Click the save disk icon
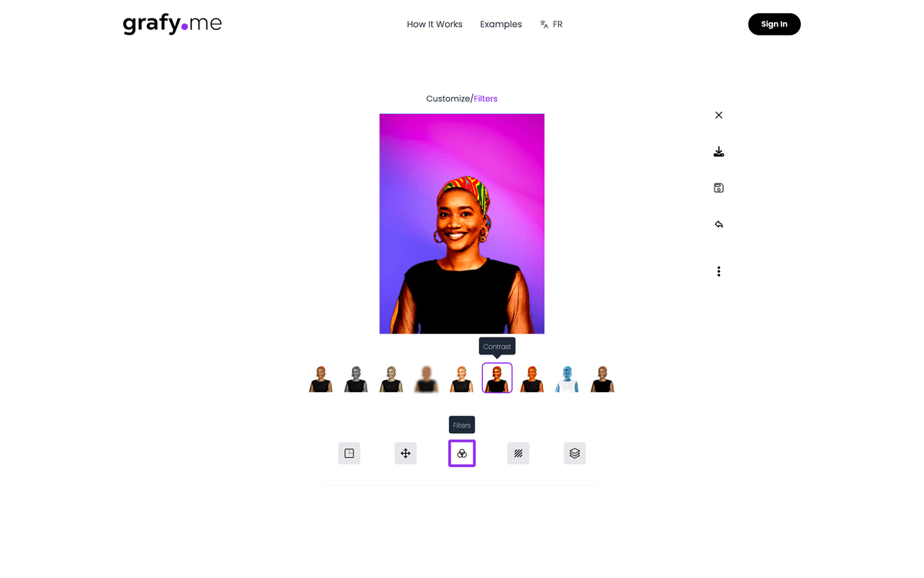 click(718, 188)
